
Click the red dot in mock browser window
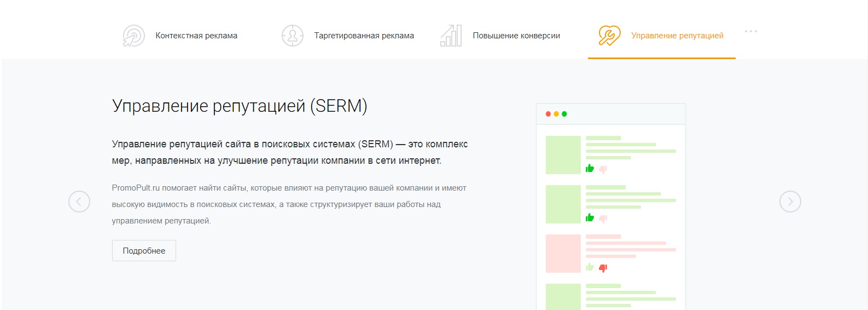pos(548,114)
